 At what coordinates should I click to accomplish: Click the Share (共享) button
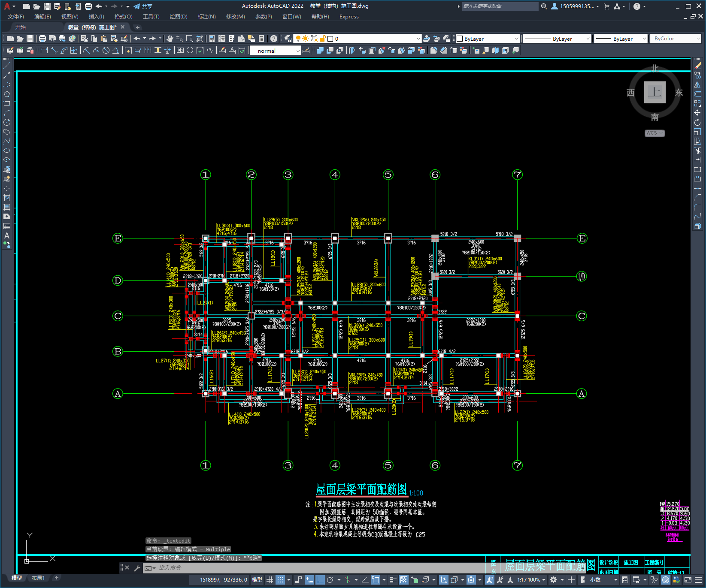(x=143, y=6)
